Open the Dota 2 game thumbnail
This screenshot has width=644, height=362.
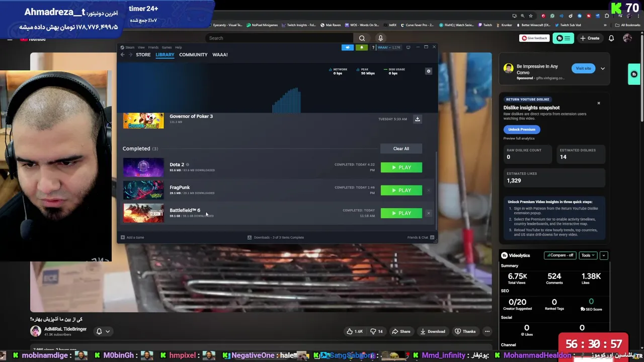pyautogui.click(x=143, y=167)
